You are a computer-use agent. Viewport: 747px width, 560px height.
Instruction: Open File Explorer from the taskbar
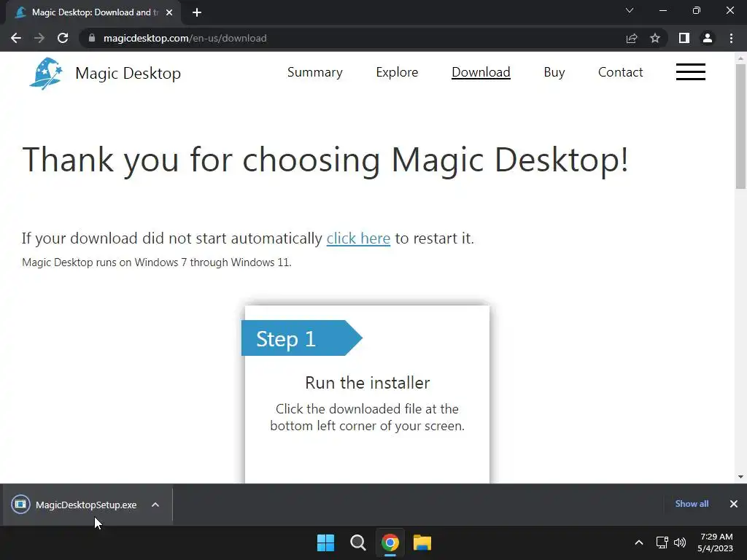[422, 542]
